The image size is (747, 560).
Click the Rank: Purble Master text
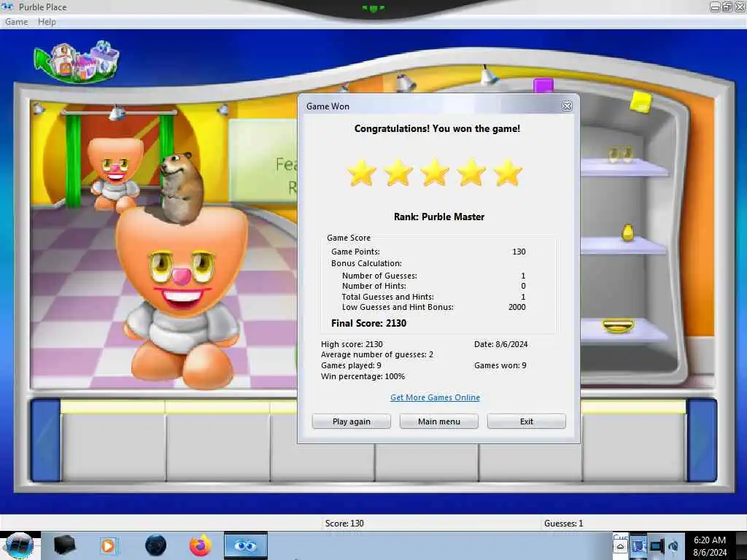pyautogui.click(x=438, y=217)
